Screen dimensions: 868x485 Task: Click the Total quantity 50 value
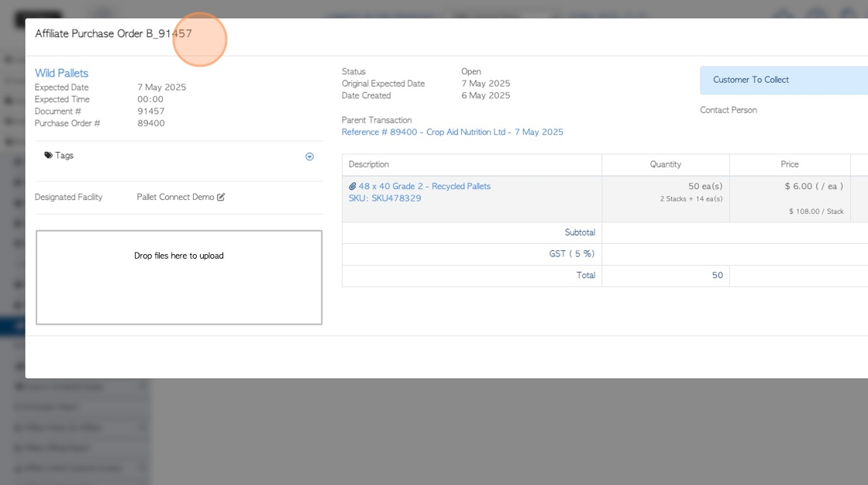(x=718, y=275)
